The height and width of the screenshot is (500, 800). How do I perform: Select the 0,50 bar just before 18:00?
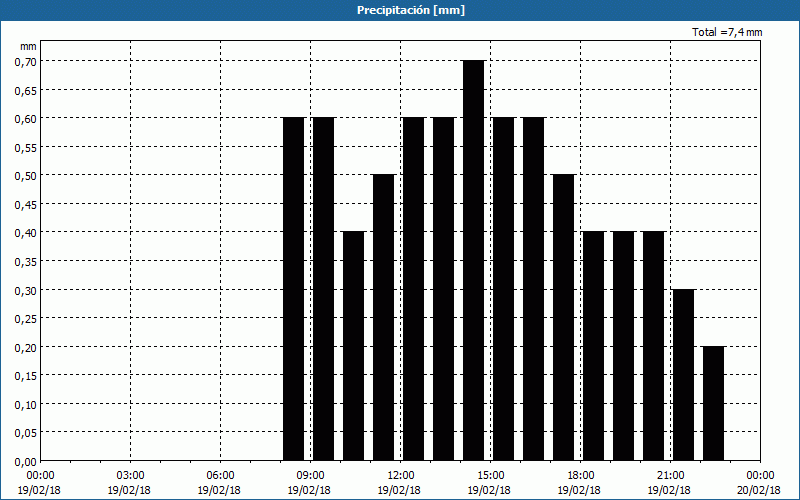563,317
